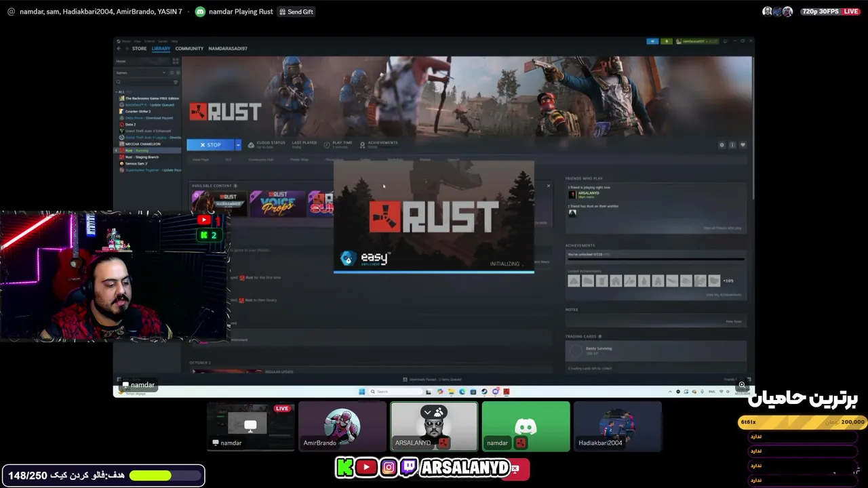
Task: Toggle library grid view icon near Home
Action: tap(176, 61)
